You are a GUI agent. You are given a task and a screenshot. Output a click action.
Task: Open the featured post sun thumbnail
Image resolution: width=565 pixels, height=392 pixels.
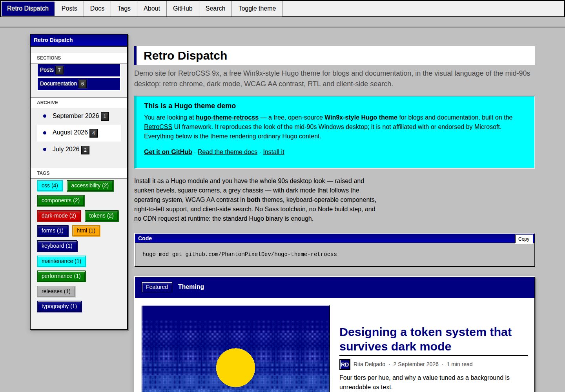(236, 349)
